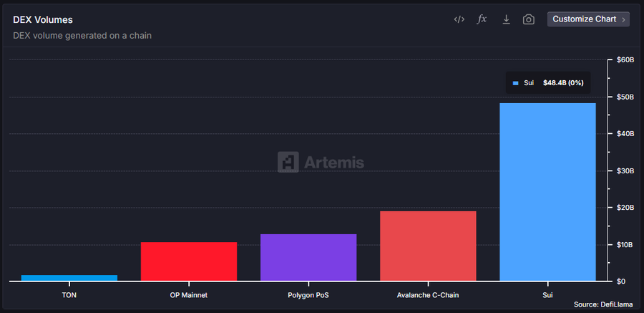Click the $10B y-axis value
The height and width of the screenshot is (313, 644).
click(625, 245)
